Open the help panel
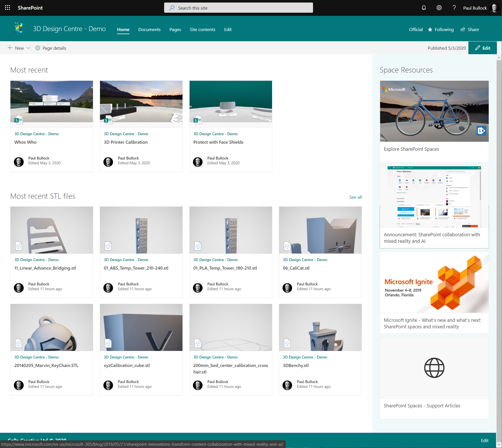 pyautogui.click(x=454, y=8)
